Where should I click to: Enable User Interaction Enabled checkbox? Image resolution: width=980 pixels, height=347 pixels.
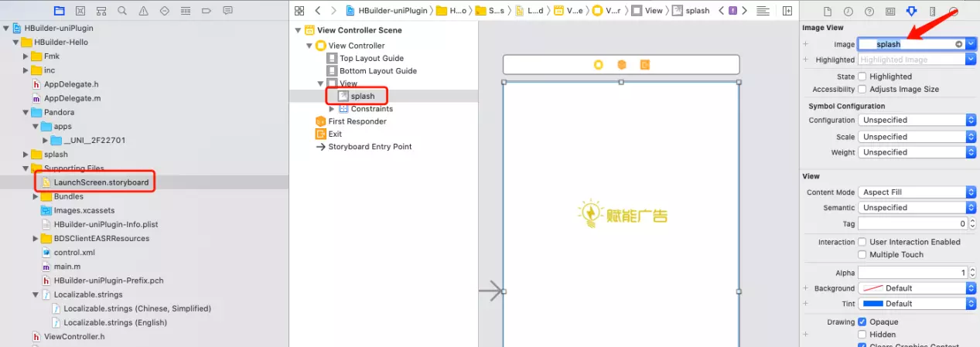click(862, 242)
